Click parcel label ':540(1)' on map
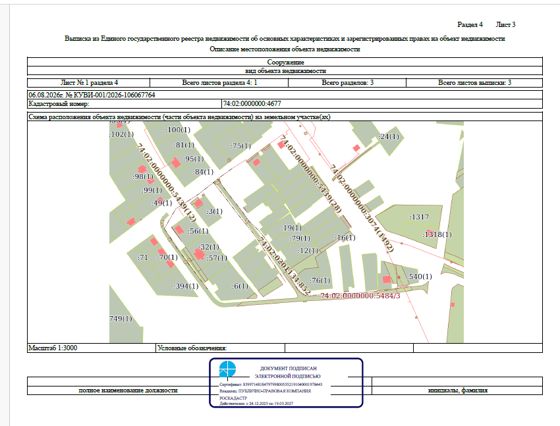The height and width of the screenshot is (426, 560). tap(420, 276)
